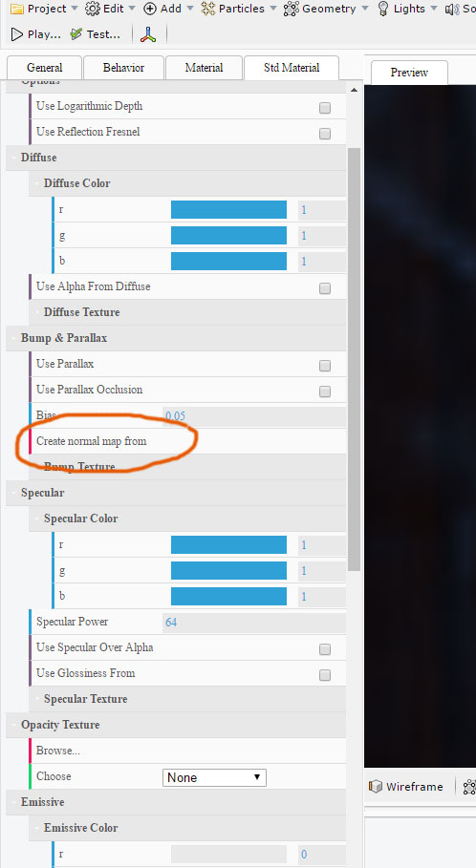Open the Choose None dropdown
Viewport: 476px width, 868px height.
pos(214,777)
